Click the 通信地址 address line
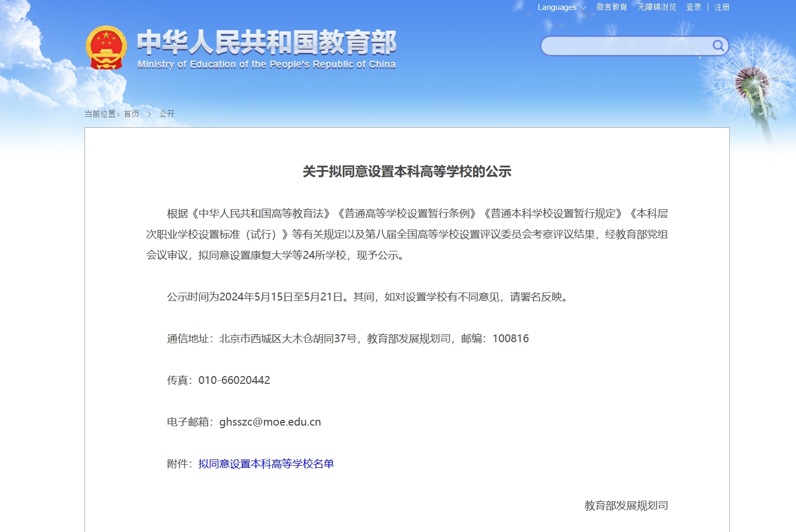 click(x=348, y=338)
